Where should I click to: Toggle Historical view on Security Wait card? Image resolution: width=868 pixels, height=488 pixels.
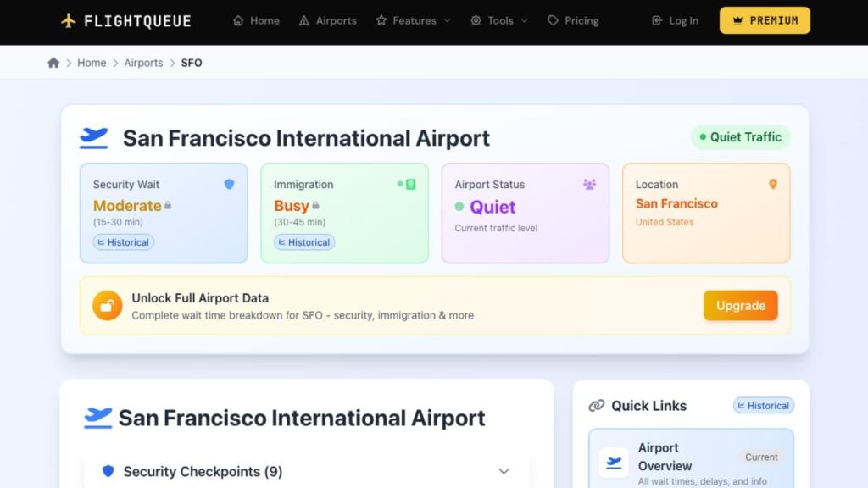(123, 241)
